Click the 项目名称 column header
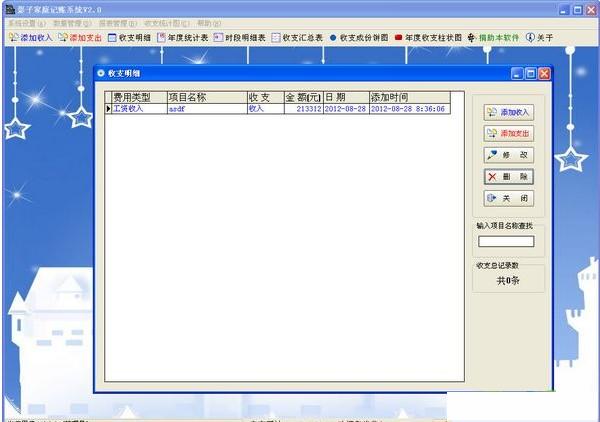 coord(207,97)
